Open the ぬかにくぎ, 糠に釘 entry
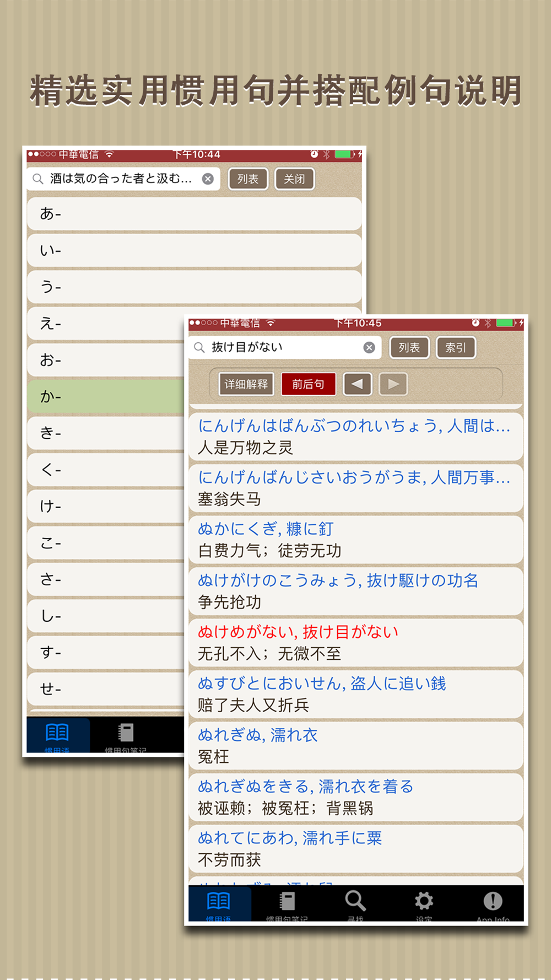The image size is (551, 980). pyautogui.click(x=356, y=539)
